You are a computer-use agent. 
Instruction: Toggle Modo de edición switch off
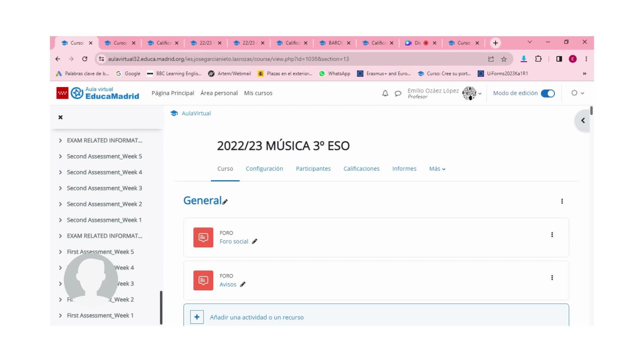[548, 93]
